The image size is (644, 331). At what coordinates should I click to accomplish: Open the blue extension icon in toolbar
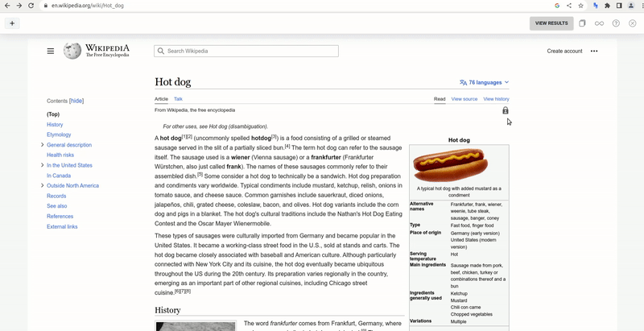596,6
